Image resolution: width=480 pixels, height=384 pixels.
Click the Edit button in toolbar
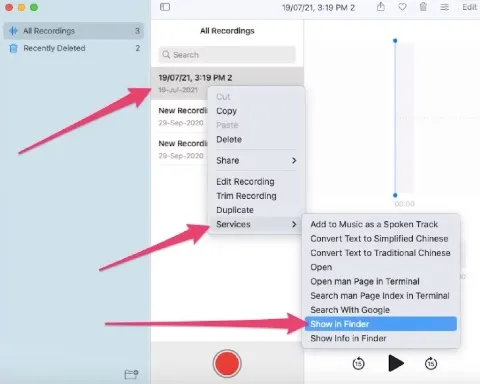click(x=469, y=7)
